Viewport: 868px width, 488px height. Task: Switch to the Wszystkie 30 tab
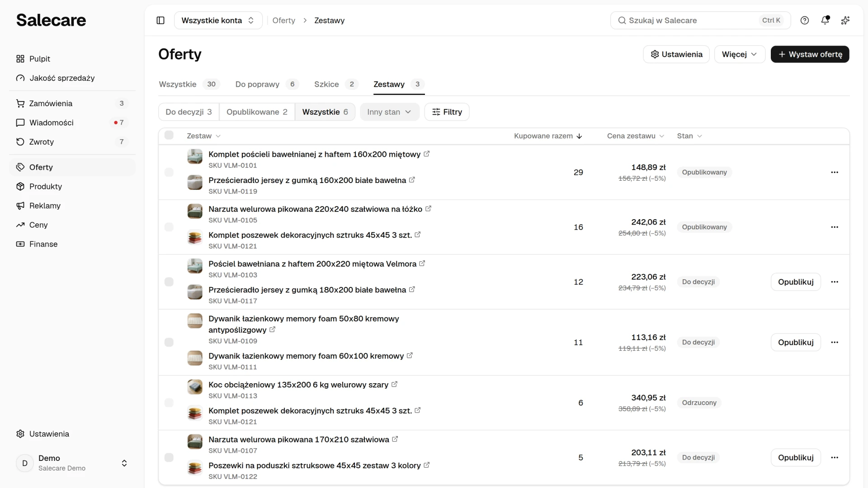click(189, 84)
